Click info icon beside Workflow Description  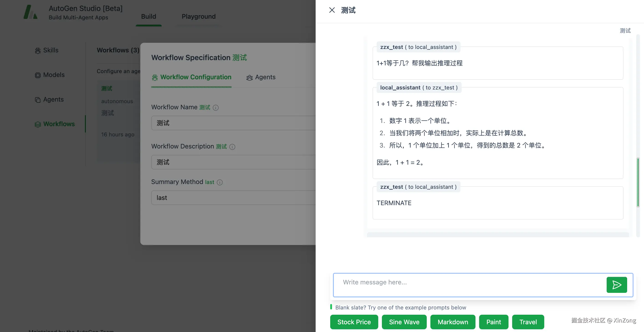(x=232, y=147)
